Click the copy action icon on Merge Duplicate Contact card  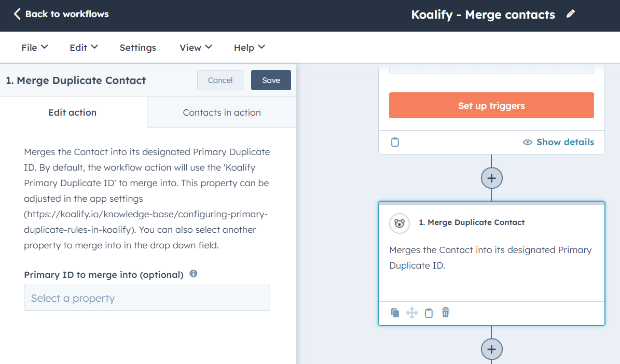coord(395,312)
